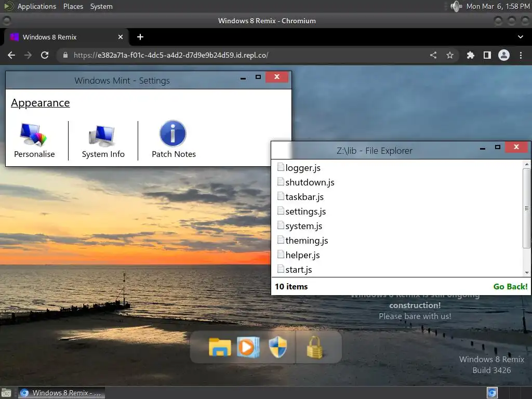Close the Windows Mint Settings window
The height and width of the screenshot is (399, 532).
pyautogui.click(x=277, y=77)
